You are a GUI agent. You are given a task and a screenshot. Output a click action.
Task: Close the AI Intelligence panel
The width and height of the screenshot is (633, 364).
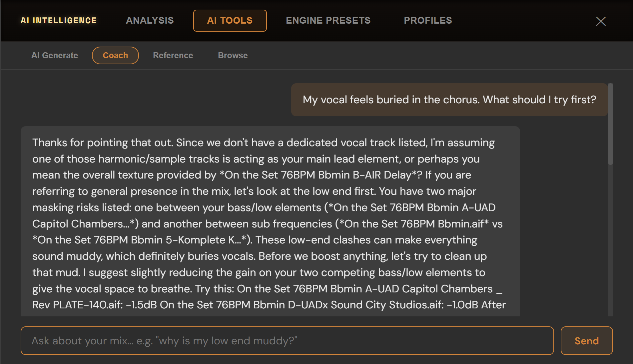point(601,21)
